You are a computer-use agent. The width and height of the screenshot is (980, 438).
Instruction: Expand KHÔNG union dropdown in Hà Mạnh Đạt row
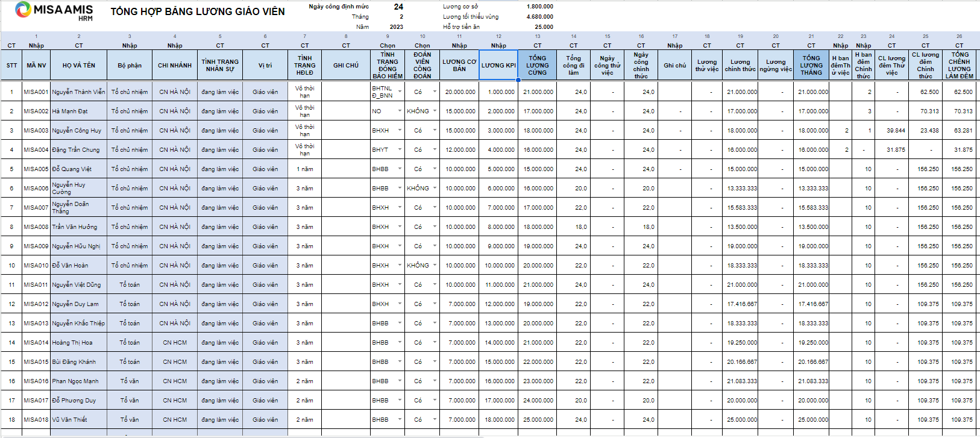435,111
